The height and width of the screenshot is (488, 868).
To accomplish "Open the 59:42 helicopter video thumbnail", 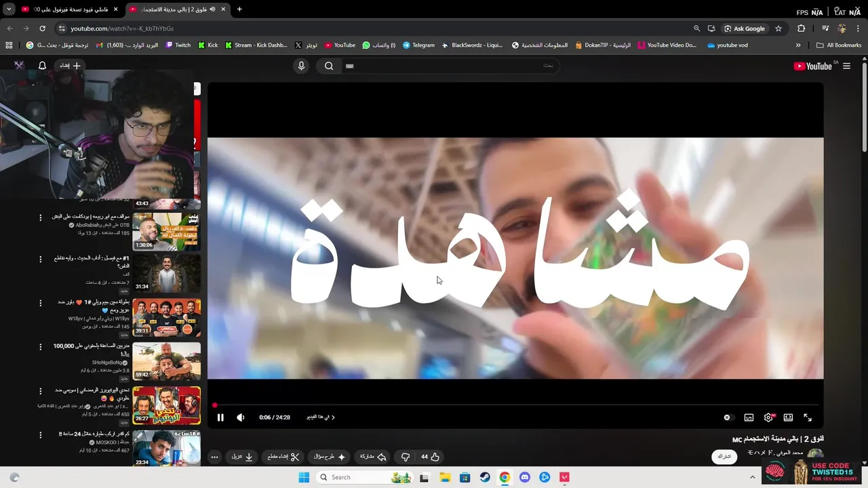I will pyautogui.click(x=166, y=361).
